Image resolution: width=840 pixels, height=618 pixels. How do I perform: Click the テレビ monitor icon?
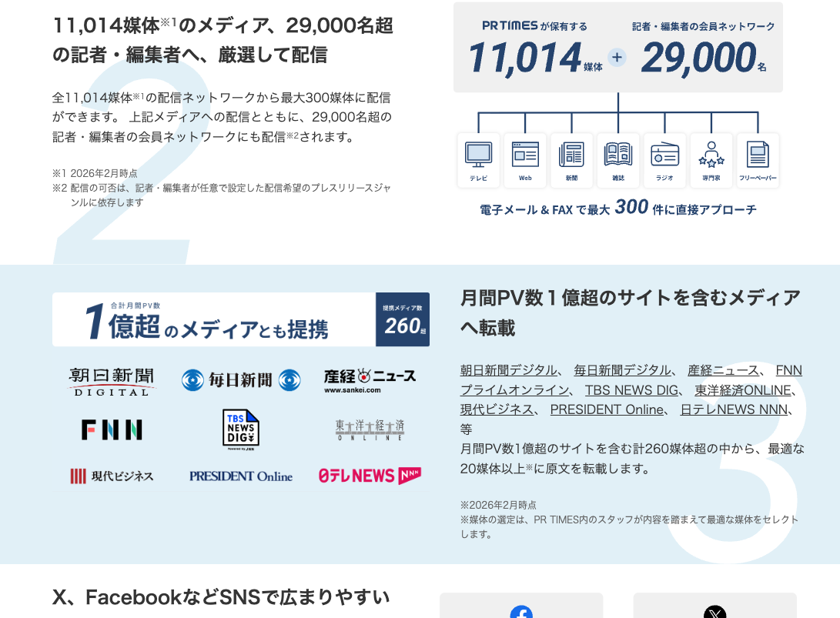coord(478,155)
